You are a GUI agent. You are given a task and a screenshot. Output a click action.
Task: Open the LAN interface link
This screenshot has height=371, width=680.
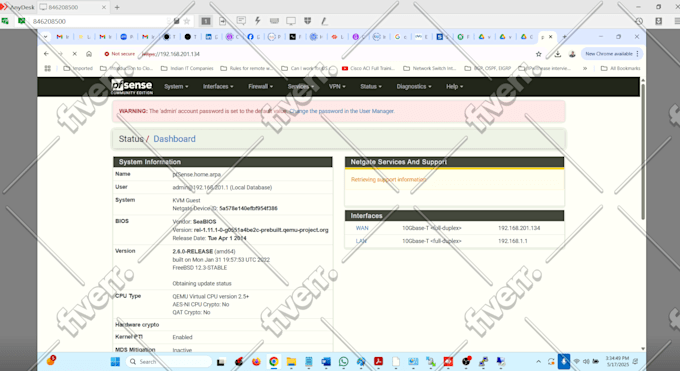point(361,241)
